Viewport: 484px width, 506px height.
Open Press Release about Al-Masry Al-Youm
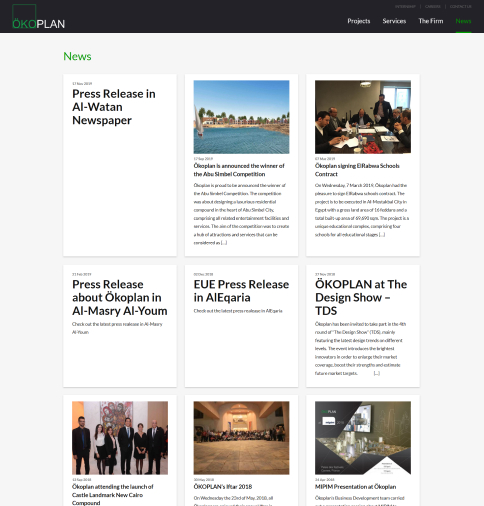[x=120, y=297]
